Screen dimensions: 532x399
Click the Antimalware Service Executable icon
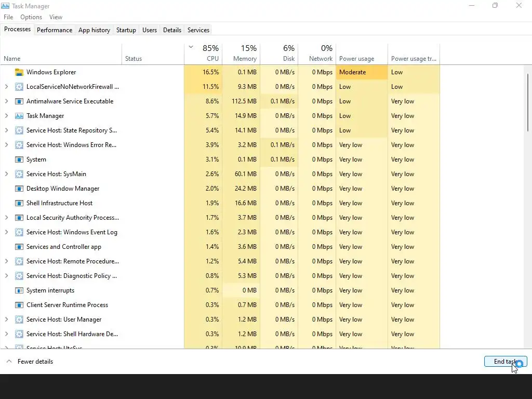click(x=19, y=101)
